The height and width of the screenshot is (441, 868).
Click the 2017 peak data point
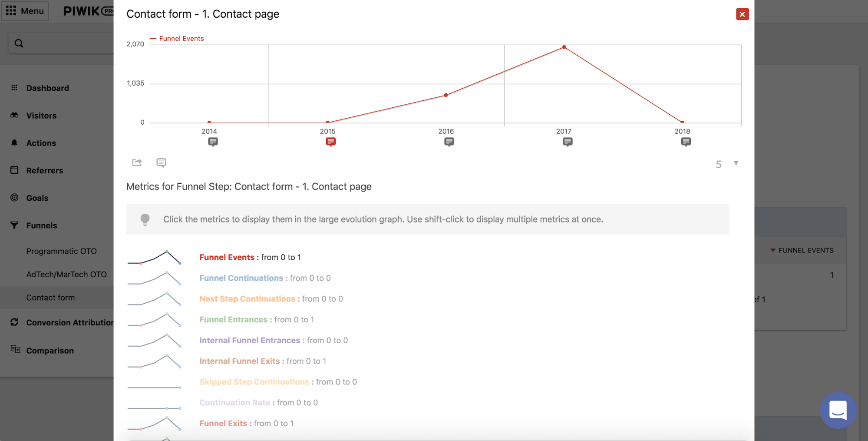(x=564, y=47)
